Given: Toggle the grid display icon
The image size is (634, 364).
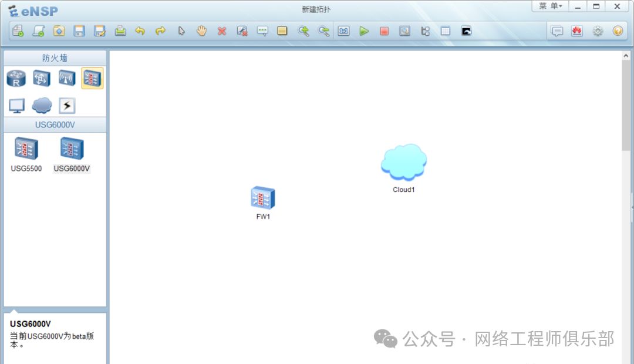Looking at the screenshot, I should point(445,31).
